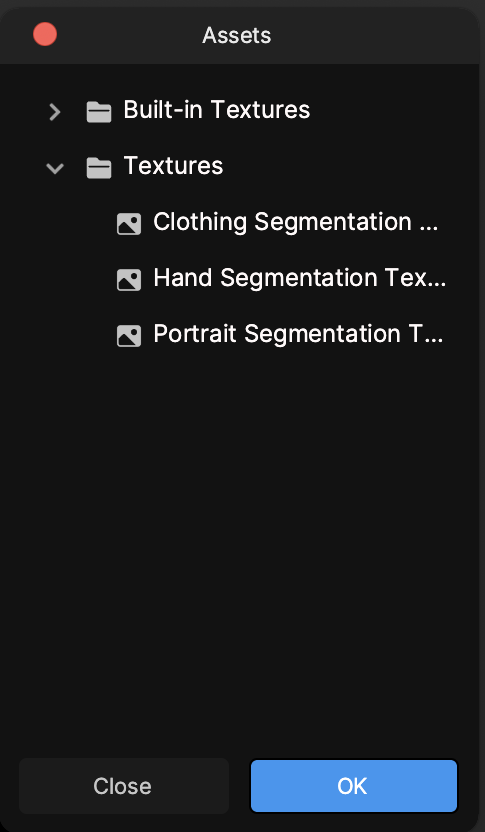Close the Assets dialog via red button
This screenshot has height=832, width=485.
(x=45, y=34)
